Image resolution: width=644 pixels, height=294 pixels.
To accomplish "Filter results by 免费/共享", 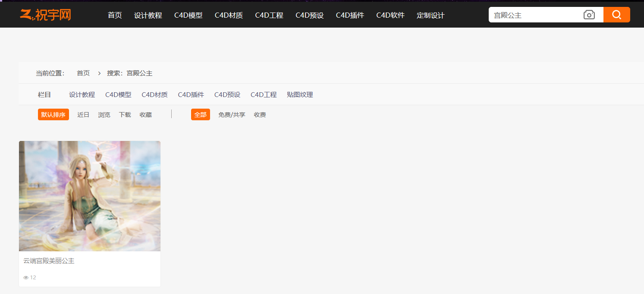I will tap(232, 115).
